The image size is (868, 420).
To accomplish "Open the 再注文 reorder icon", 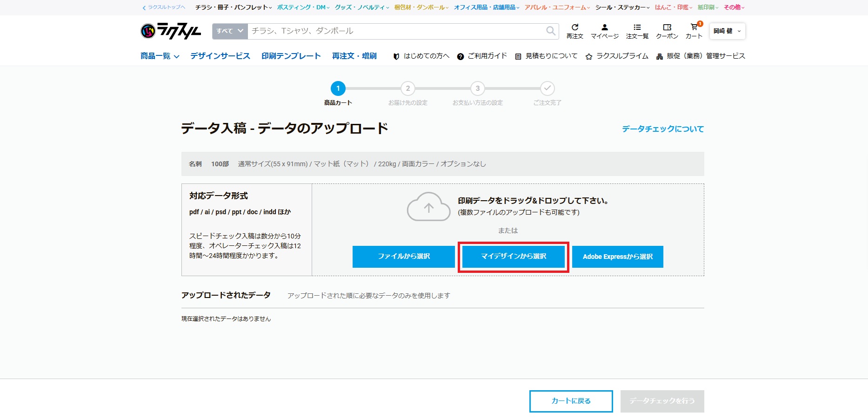I will tap(575, 31).
